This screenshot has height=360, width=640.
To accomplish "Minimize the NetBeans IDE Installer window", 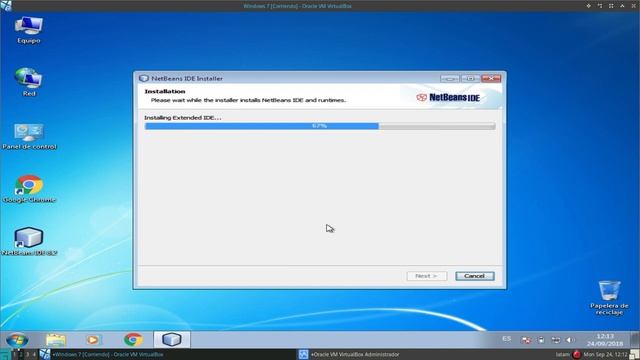I will point(450,78).
